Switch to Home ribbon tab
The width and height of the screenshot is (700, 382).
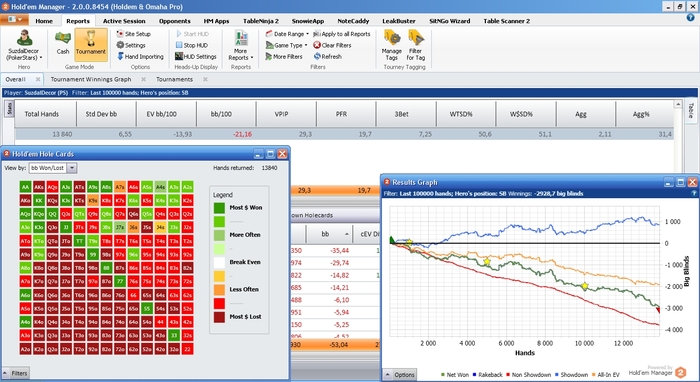(x=44, y=21)
